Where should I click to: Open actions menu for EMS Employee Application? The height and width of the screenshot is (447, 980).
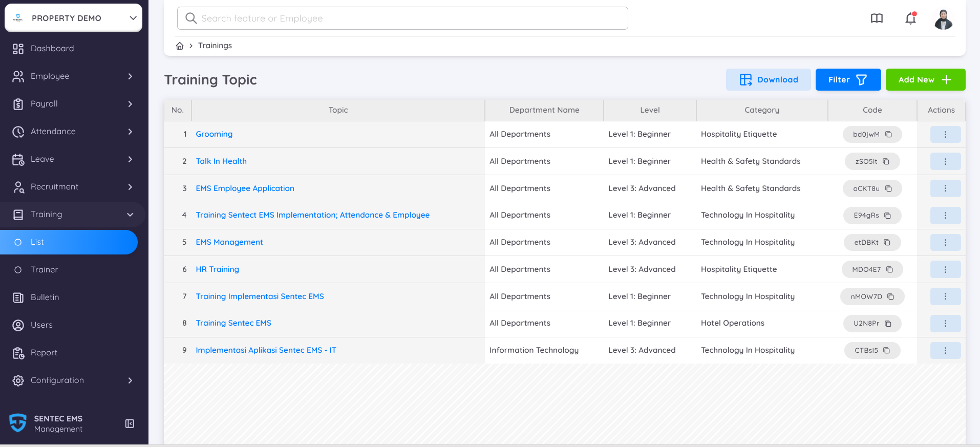(x=945, y=188)
